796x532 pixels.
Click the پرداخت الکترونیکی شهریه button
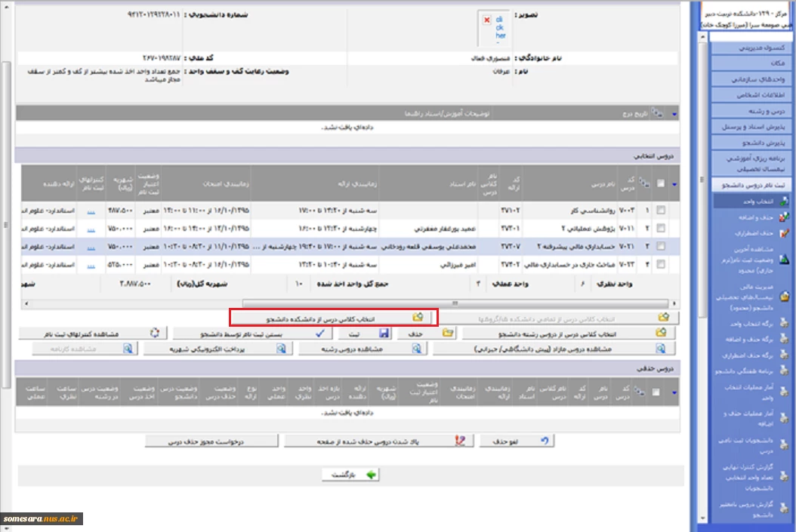click(x=218, y=349)
